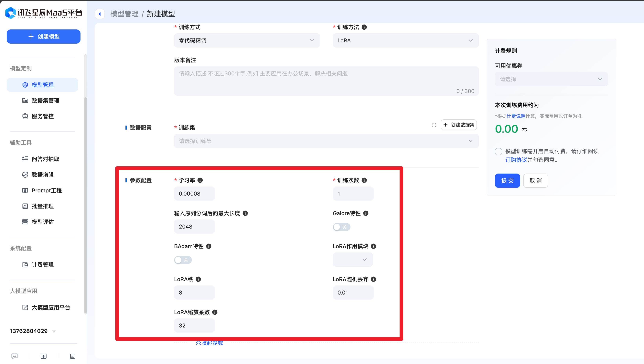Open 服务管控 in the sidebar
The height and width of the screenshot is (364, 644).
[x=43, y=116]
